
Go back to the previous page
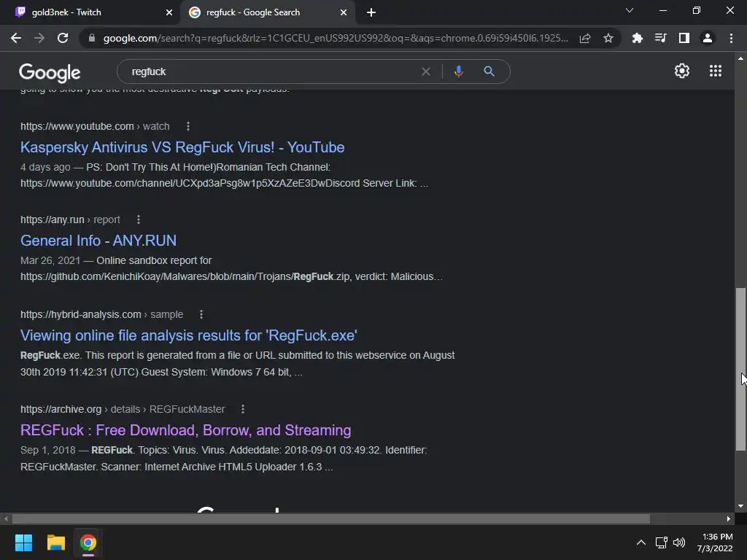(16, 38)
